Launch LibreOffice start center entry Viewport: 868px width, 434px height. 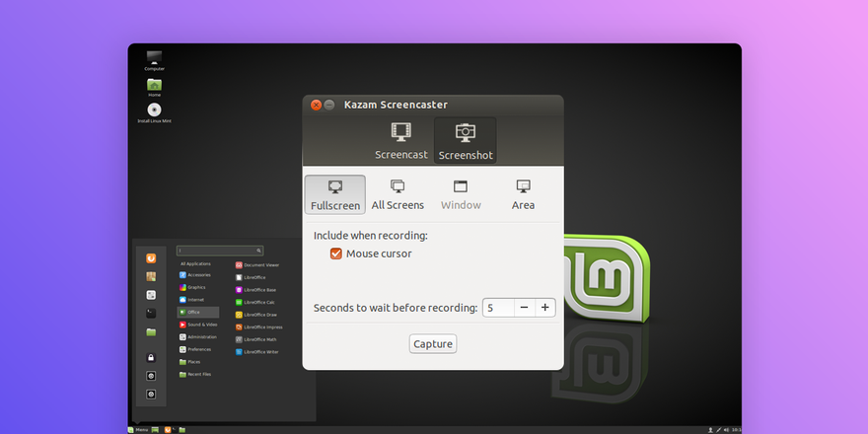coord(252,277)
